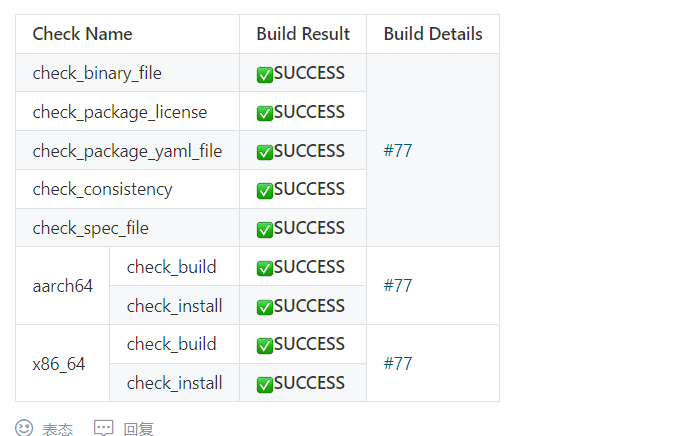Click the green checkmark for check_spec_file
The width and height of the screenshot is (694, 436).
pyautogui.click(x=265, y=229)
